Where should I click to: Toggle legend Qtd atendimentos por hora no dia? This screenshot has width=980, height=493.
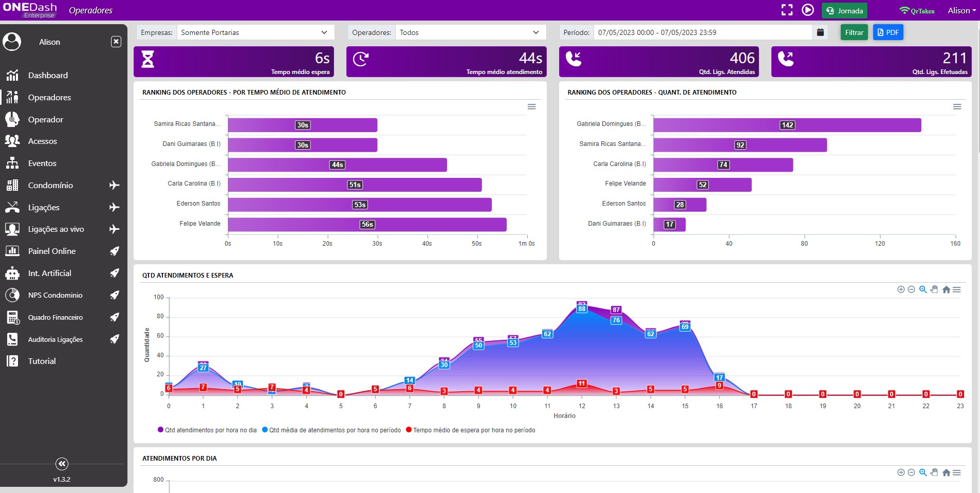[207, 430]
